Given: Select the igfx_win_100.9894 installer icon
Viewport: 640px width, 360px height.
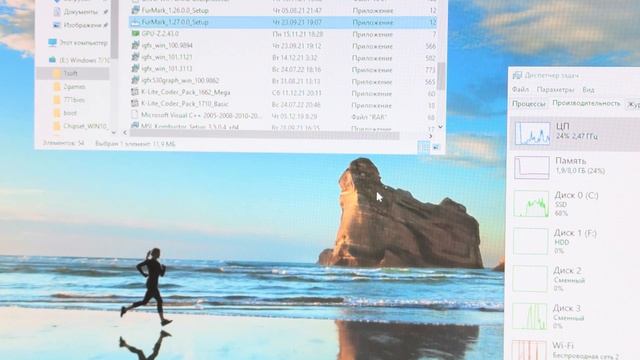Looking at the screenshot, I should click(x=135, y=45).
